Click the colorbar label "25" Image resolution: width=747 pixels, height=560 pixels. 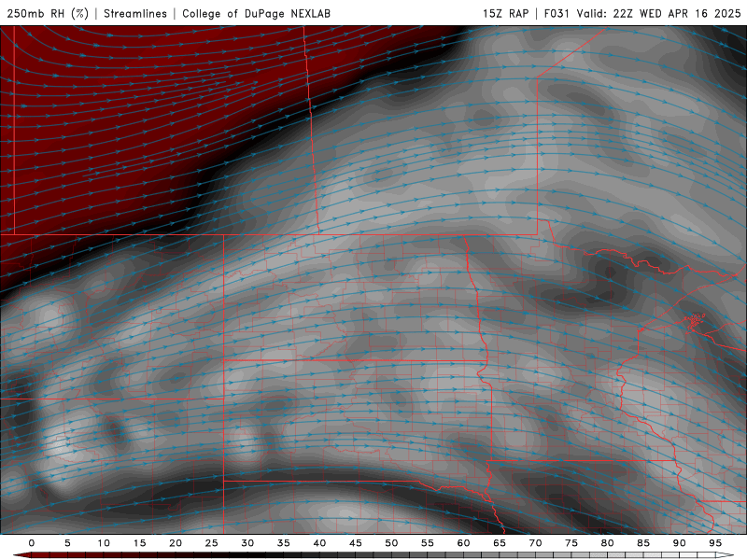[x=212, y=543]
